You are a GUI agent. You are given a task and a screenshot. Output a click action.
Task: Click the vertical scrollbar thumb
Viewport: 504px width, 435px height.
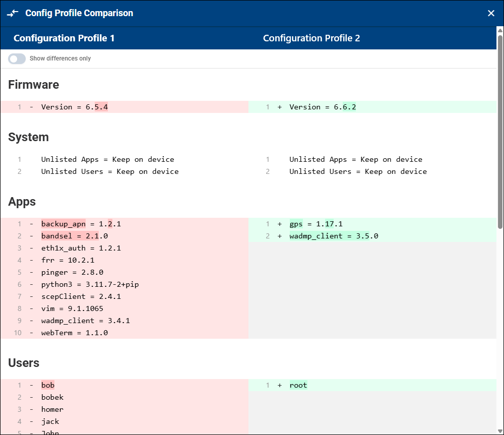pos(500,132)
